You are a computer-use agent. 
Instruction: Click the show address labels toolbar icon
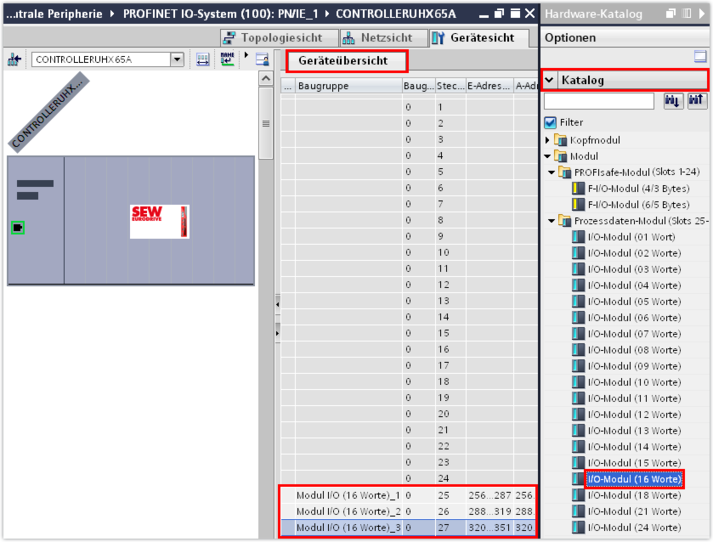tap(203, 60)
